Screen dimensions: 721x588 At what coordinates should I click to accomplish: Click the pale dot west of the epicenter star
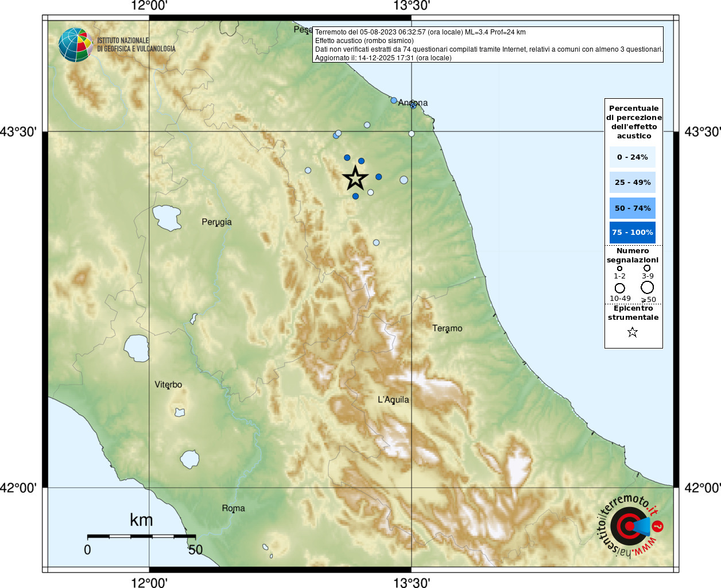pyautogui.click(x=308, y=171)
